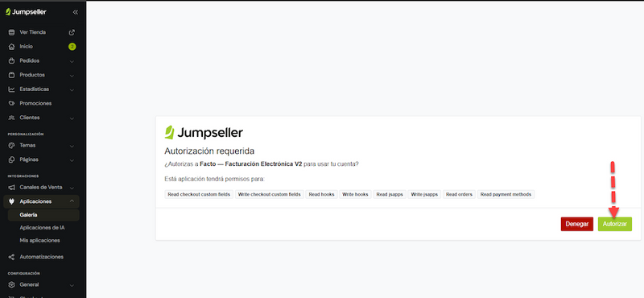The image size is (644, 298).
Task: Click the Write jsapps permission tag
Action: point(424,194)
